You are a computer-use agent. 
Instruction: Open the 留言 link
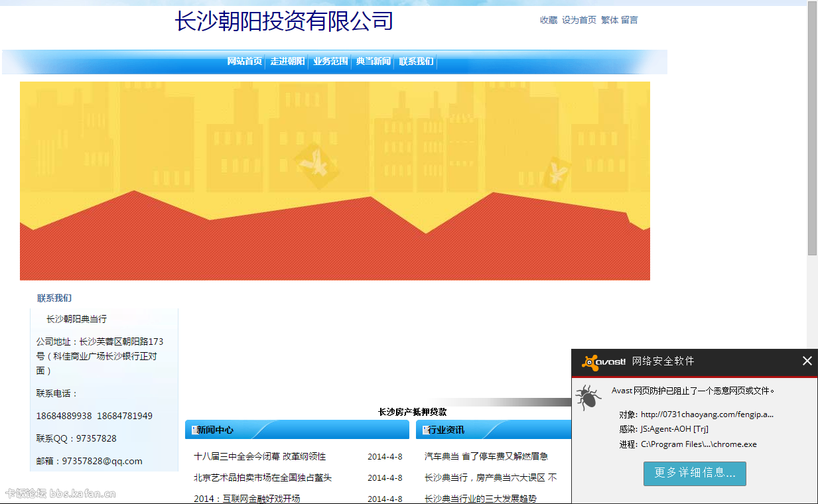(x=630, y=21)
